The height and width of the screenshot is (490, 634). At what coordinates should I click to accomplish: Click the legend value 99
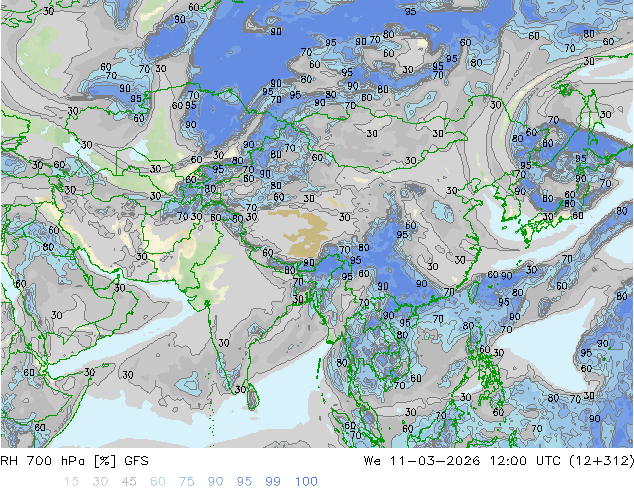pos(273,482)
